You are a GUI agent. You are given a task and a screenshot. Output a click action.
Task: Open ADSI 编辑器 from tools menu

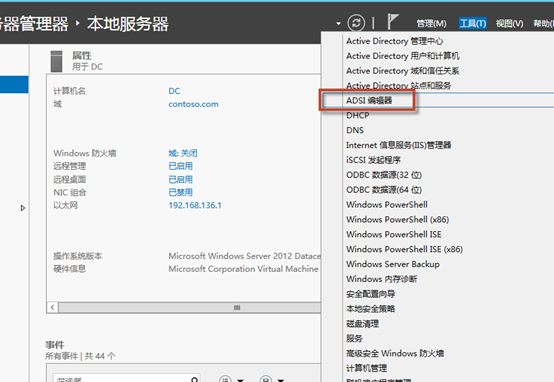click(x=369, y=101)
